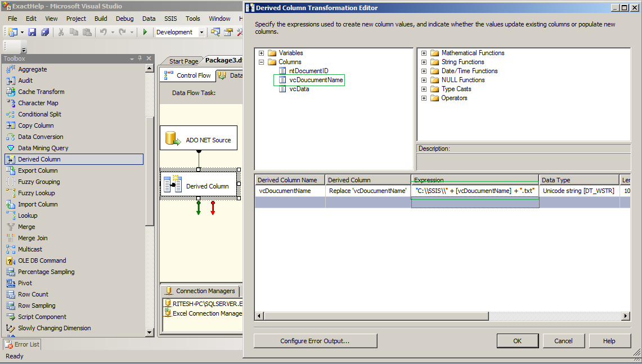Switch to the Start Page tab
Viewport: 642px width, 364px height.
tap(183, 61)
